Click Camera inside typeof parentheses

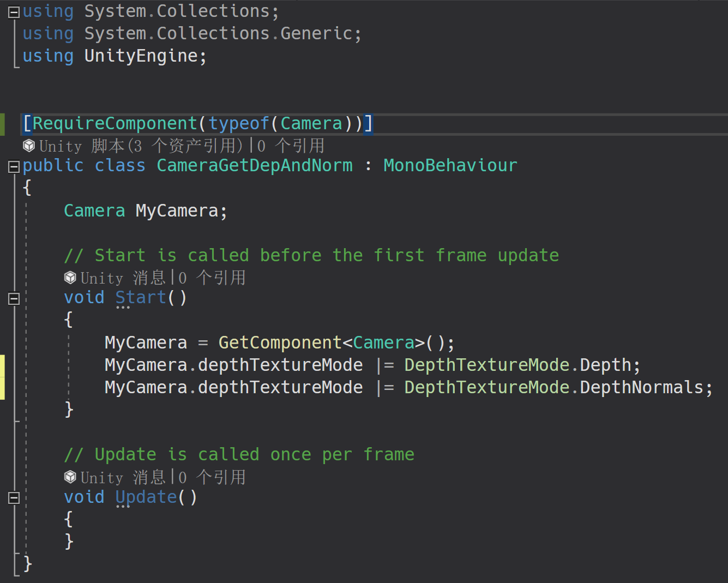[311, 123]
